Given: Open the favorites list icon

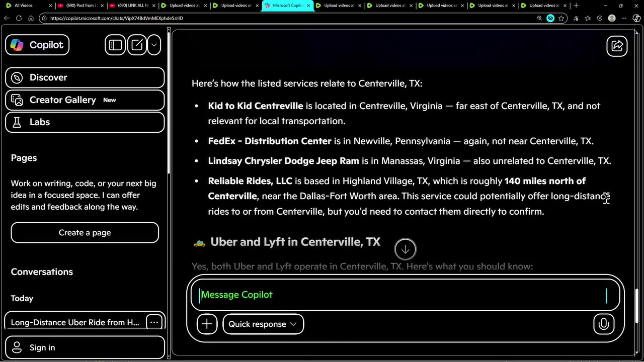Looking at the screenshot, I should 588,18.
